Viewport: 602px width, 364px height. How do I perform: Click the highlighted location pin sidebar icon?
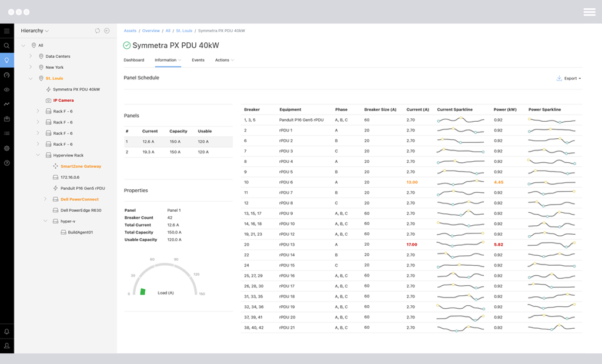pos(6,60)
